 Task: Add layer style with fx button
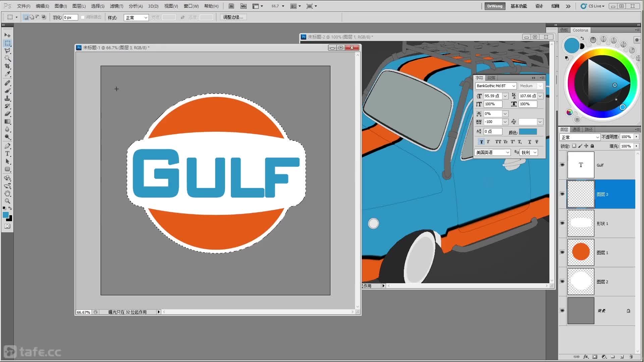point(586,357)
